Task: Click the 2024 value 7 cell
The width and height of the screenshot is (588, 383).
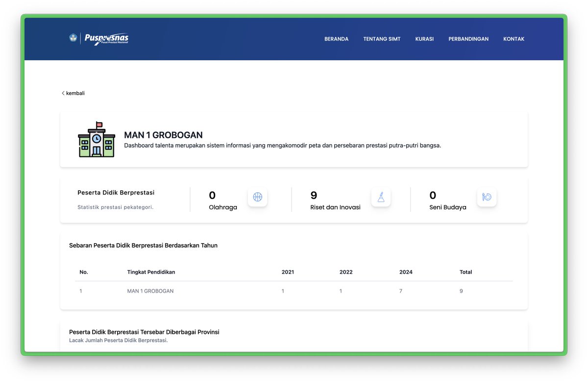Action: pos(401,291)
